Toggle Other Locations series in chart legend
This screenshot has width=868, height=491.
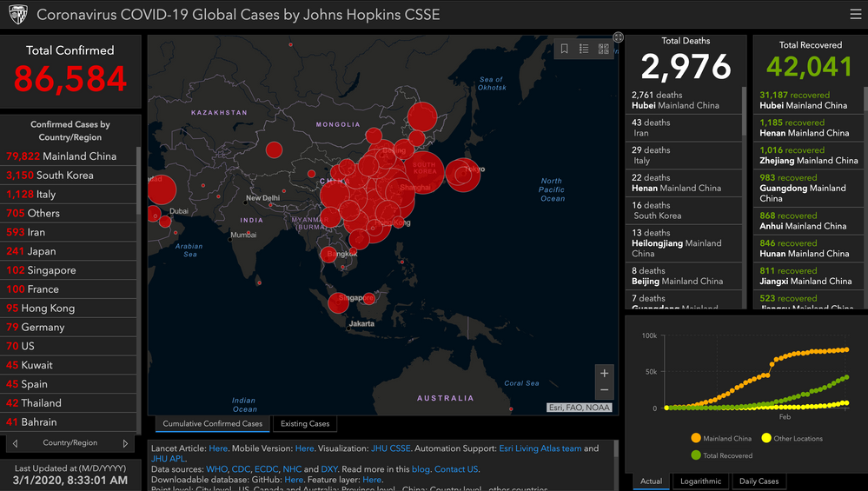pos(792,438)
